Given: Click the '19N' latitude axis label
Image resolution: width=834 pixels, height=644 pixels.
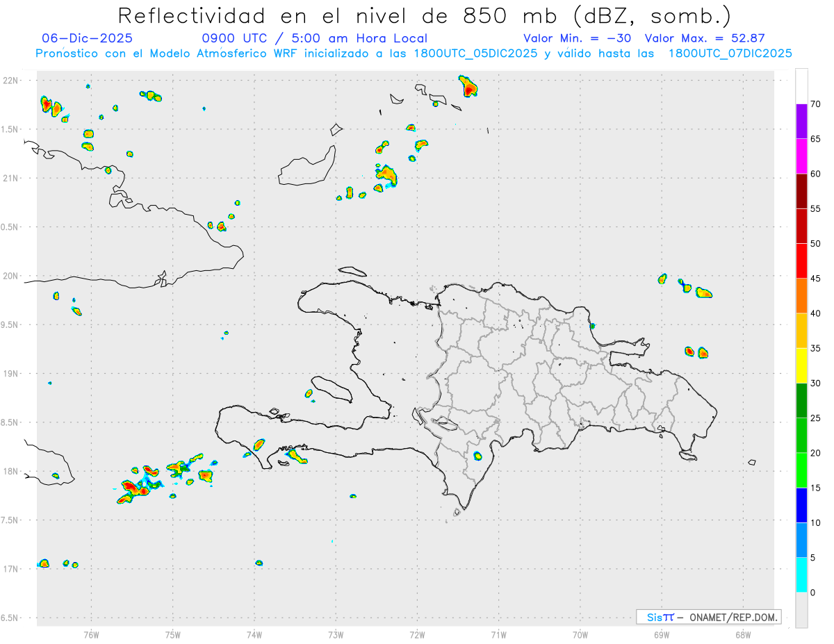Looking at the screenshot, I should point(12,373).
